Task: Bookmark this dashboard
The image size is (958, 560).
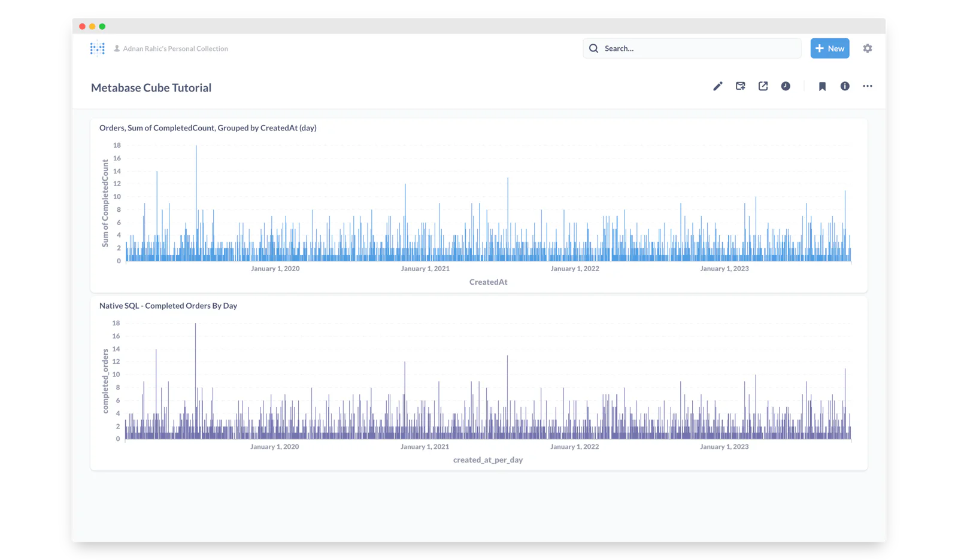Action: [822, 86]
